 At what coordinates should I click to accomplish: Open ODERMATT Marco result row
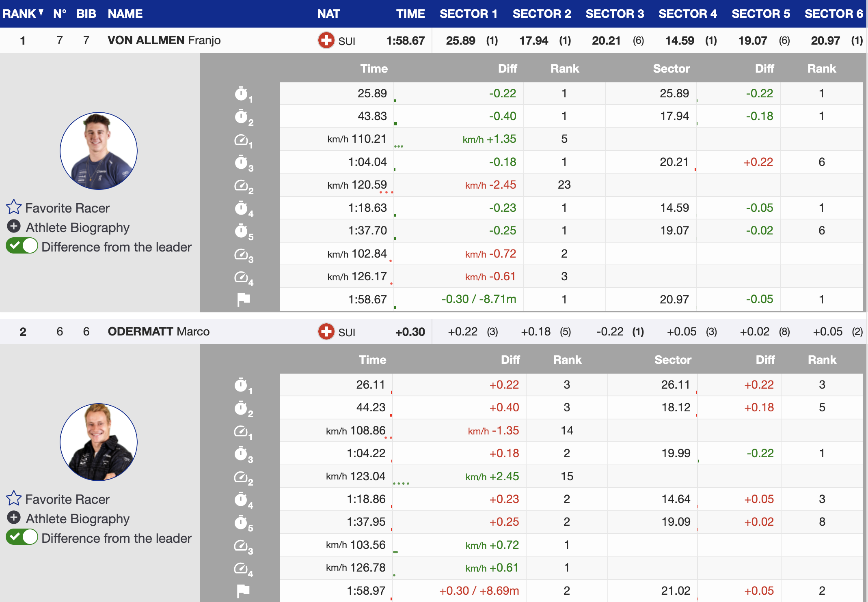click(158, 331)
